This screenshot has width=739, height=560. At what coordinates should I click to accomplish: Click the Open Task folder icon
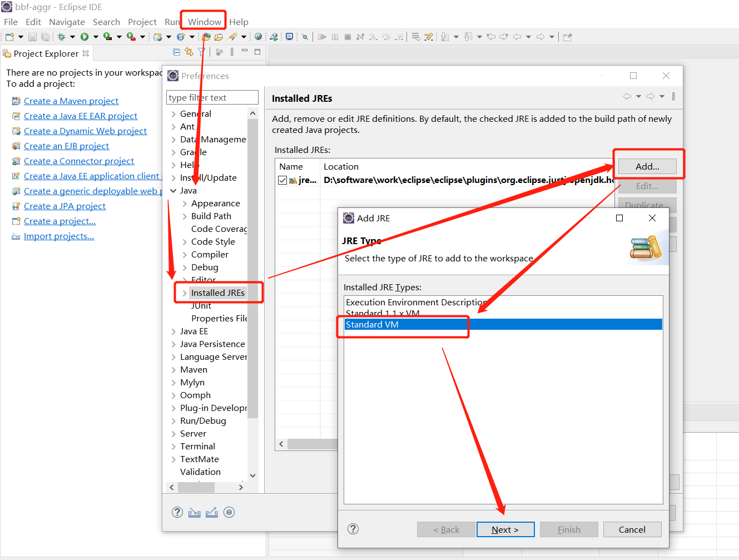pyautogui.click(x=219, y=37)
